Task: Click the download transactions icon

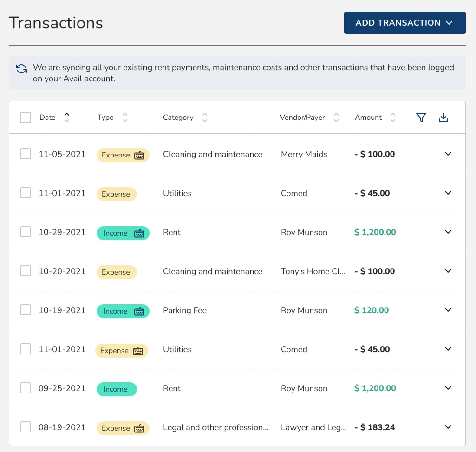Action: tap(443, 118)
